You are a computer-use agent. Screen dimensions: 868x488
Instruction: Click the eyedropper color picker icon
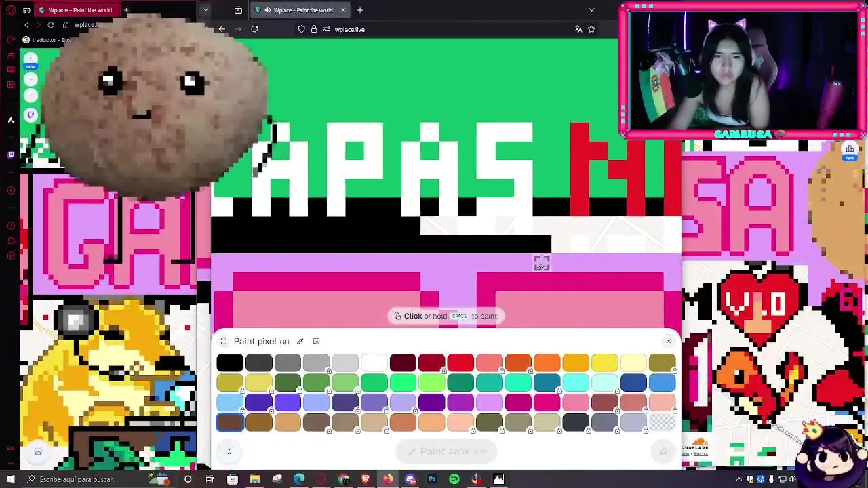(300, 342)
